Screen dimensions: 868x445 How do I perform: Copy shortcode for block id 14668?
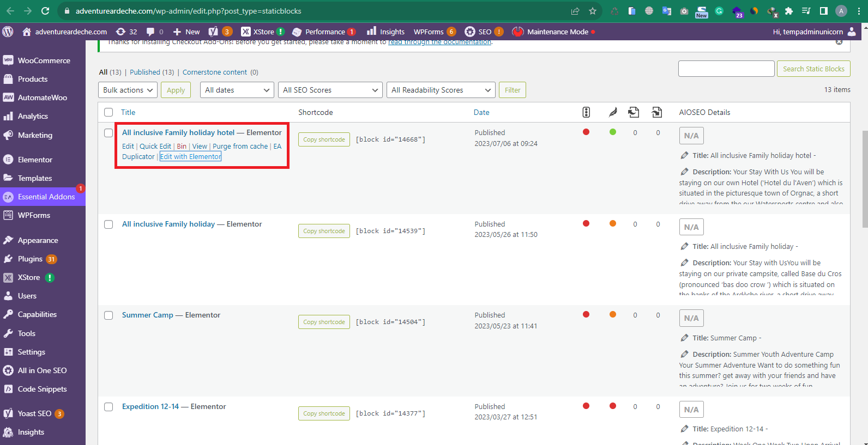(324, 139)
